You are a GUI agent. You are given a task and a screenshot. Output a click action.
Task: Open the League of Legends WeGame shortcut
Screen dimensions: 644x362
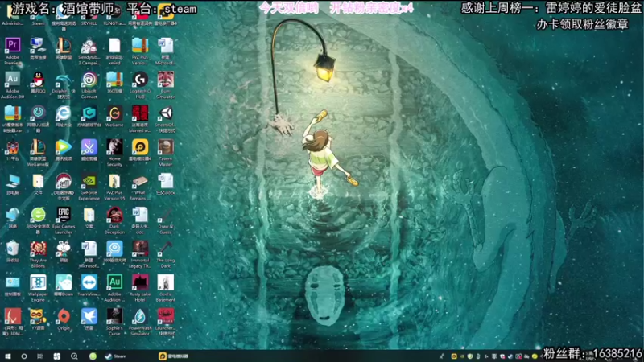tap(38, 152)
